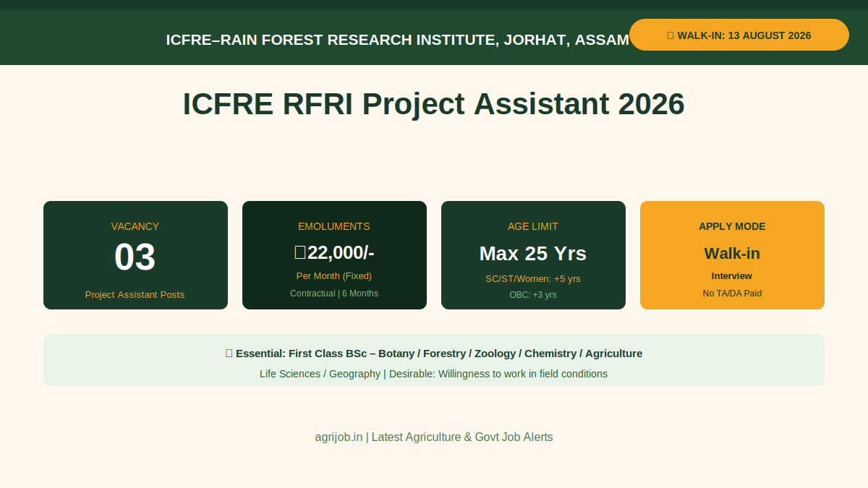
Task: Click the AGE LIMIT label
Action: [533, 226]
